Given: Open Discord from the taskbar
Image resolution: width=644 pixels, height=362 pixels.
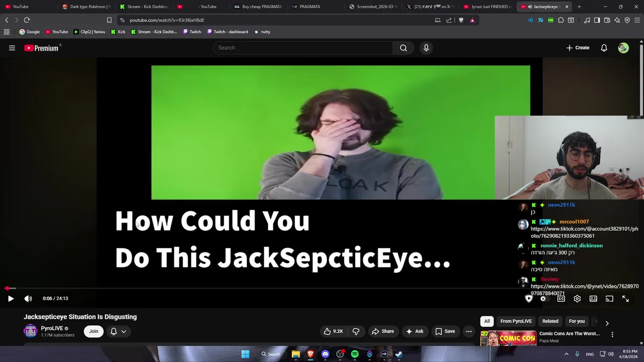Looking at the screenshot, I should [325, 354].
